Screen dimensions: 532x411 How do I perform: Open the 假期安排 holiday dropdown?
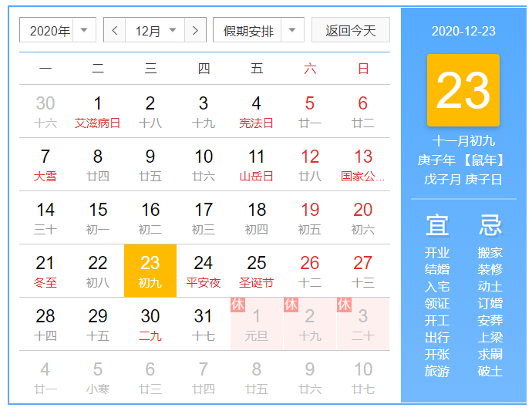click(258, 31)
